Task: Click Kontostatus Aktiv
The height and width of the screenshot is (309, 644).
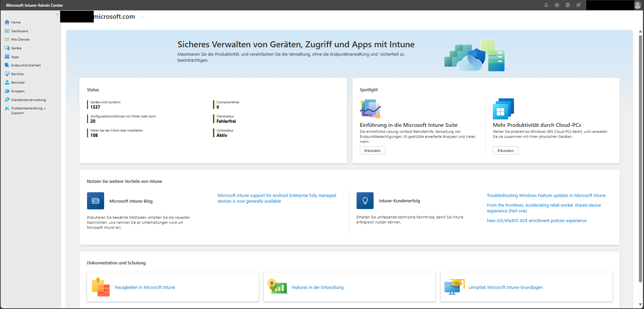Action: pos(222,135)
